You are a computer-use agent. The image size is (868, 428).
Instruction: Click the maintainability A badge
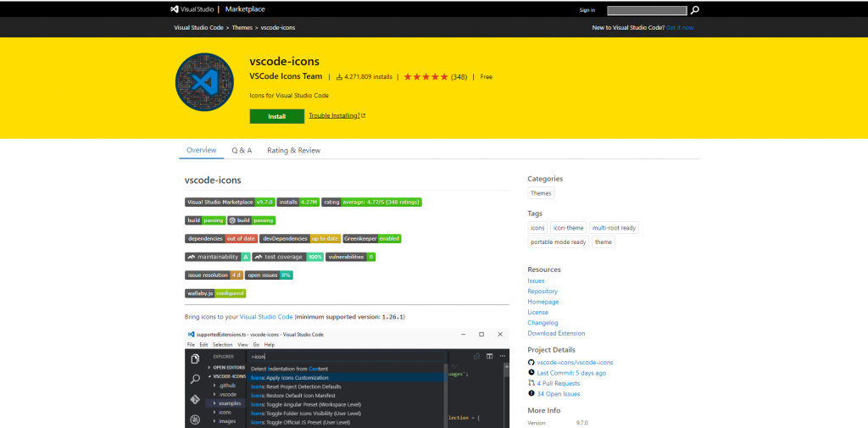(x=217, y=257)
